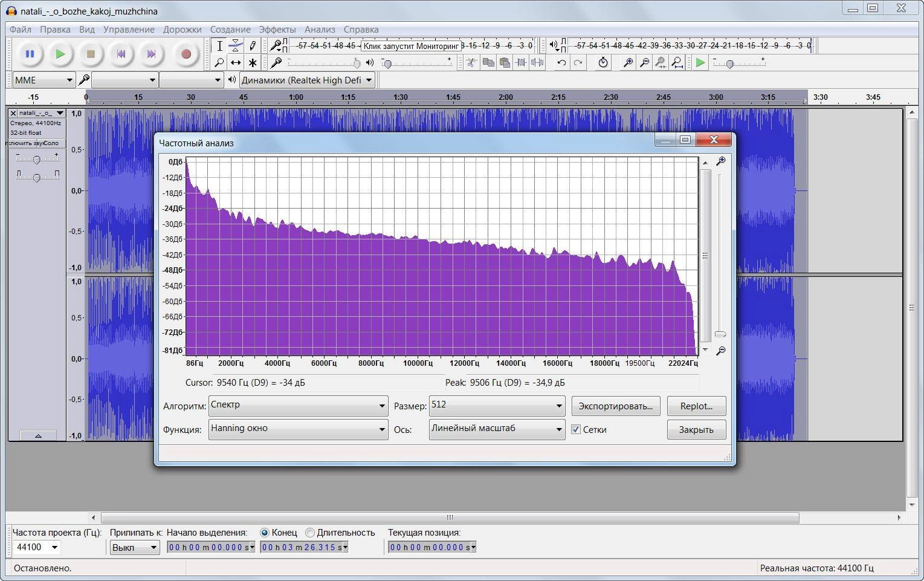Select the Selection (I-beam) tool

[219, 46]
